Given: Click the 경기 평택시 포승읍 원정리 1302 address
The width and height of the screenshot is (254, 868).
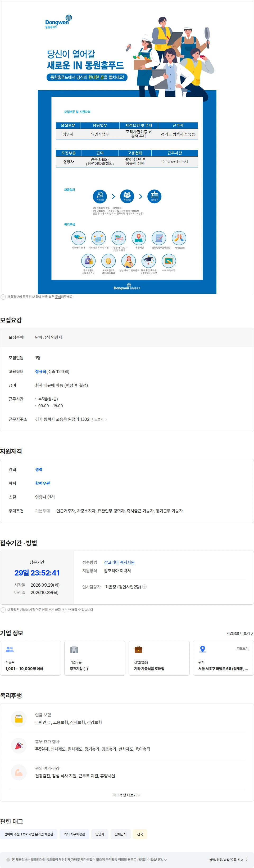Looking at the screenshot, I should pyautogui.click(x=62, y=419).
